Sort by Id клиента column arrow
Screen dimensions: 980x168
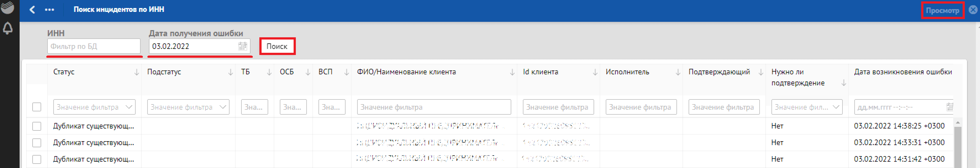pos(595,72)
